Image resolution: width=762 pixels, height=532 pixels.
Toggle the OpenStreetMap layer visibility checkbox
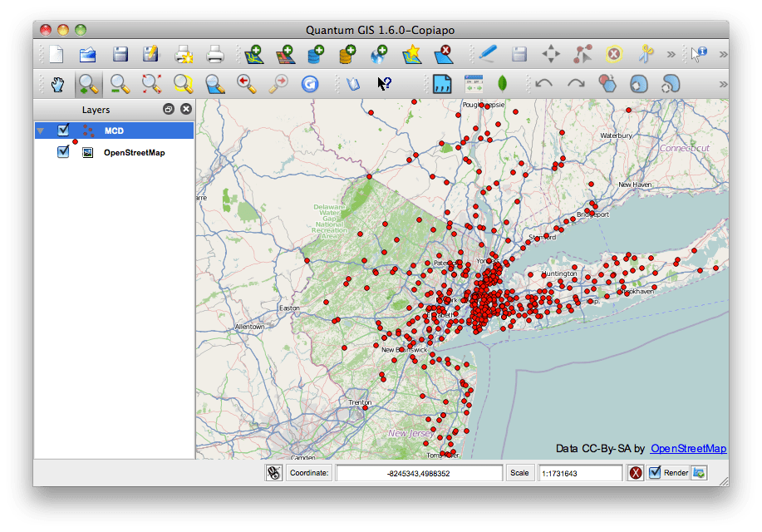[x=63, y=152]
